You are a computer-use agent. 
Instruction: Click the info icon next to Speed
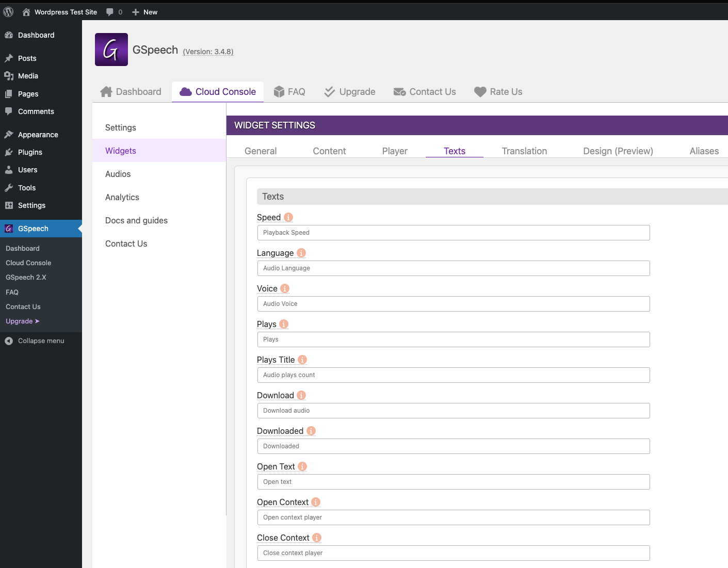pos(288,217)
